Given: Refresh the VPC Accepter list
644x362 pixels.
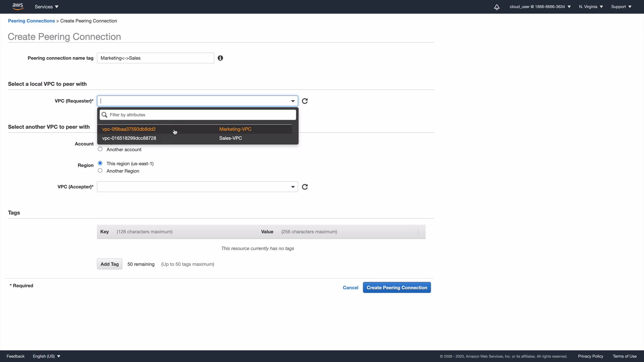Looking at the screenshot, I should 305,187.
